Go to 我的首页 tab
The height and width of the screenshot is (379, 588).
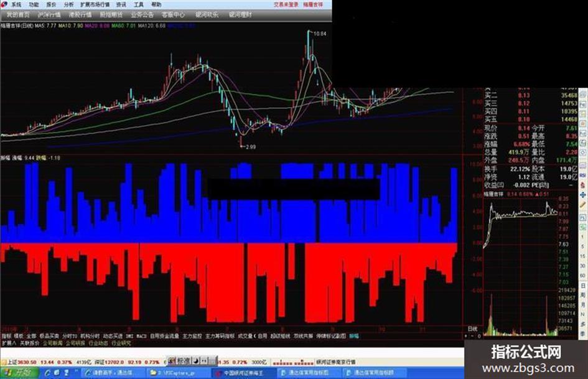18,15
